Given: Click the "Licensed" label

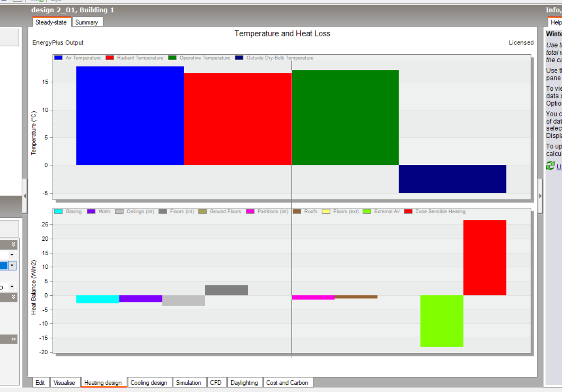Looking at the screenshot, I should (x=521, y=43).
